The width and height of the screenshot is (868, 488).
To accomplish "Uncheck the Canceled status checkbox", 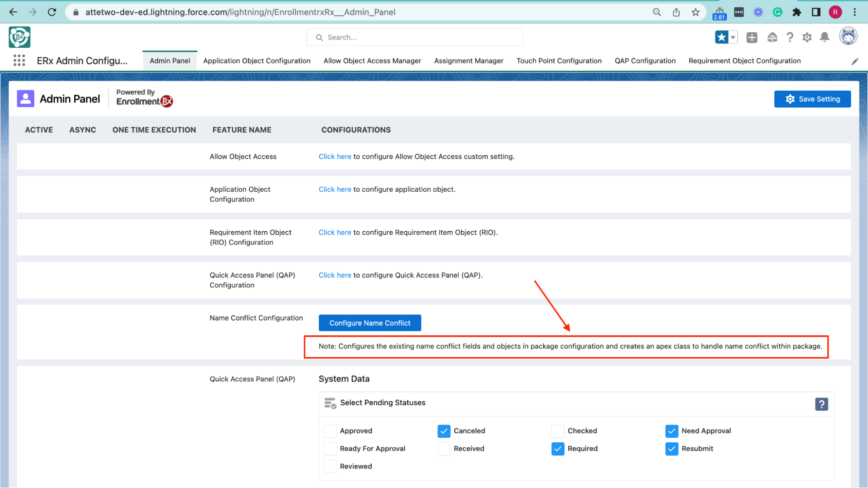I will click(444, 431).
